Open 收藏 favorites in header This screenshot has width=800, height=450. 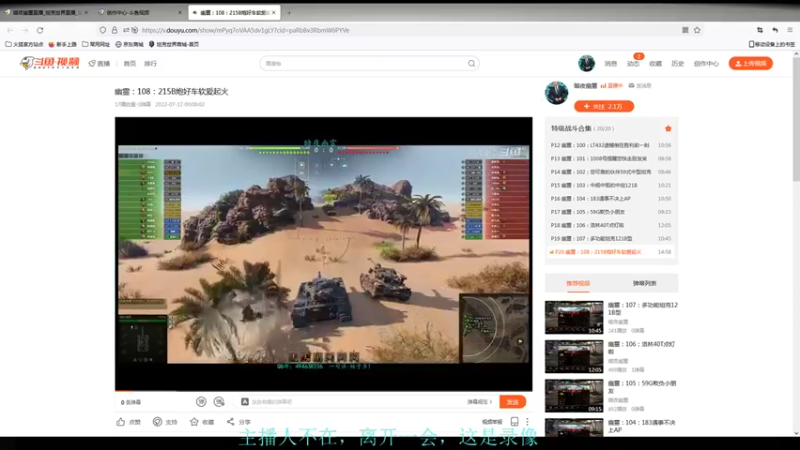655,64
